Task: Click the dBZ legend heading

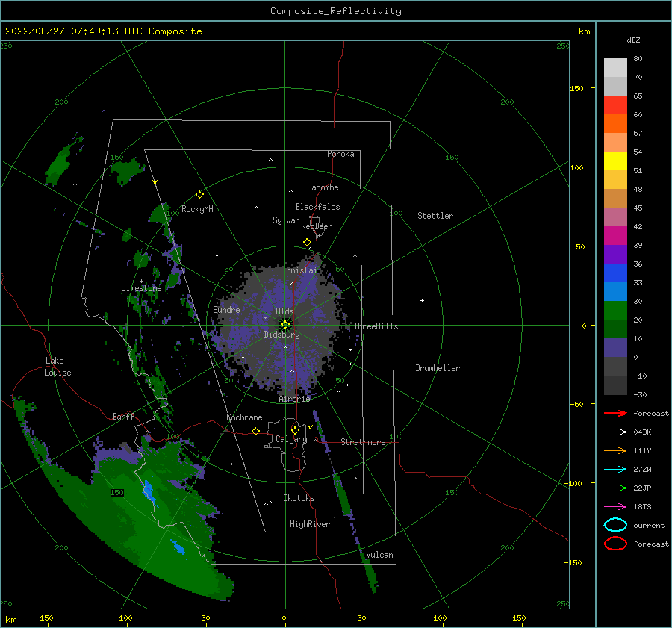Action: coord(633,40)
